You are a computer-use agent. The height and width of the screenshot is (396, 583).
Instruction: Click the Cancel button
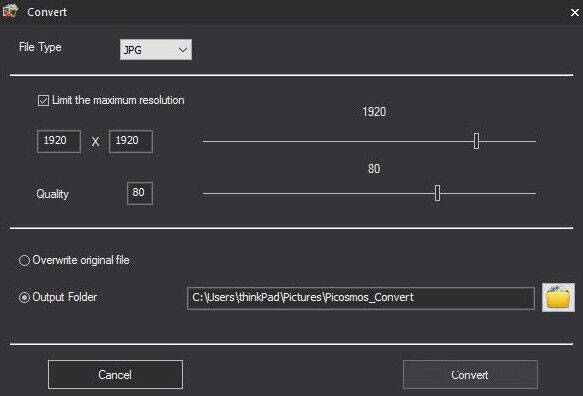(x=115, y=374)
